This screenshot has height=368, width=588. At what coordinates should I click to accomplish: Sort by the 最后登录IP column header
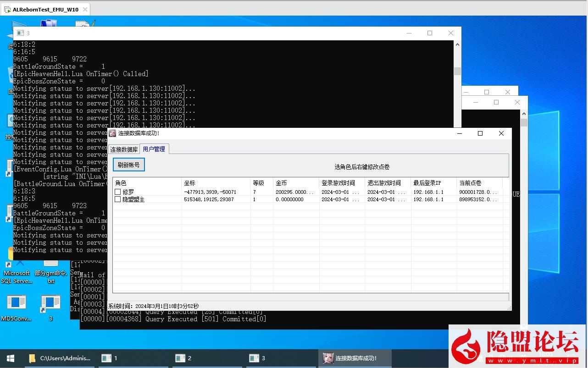pyautogui.click(x=434, y=183)
